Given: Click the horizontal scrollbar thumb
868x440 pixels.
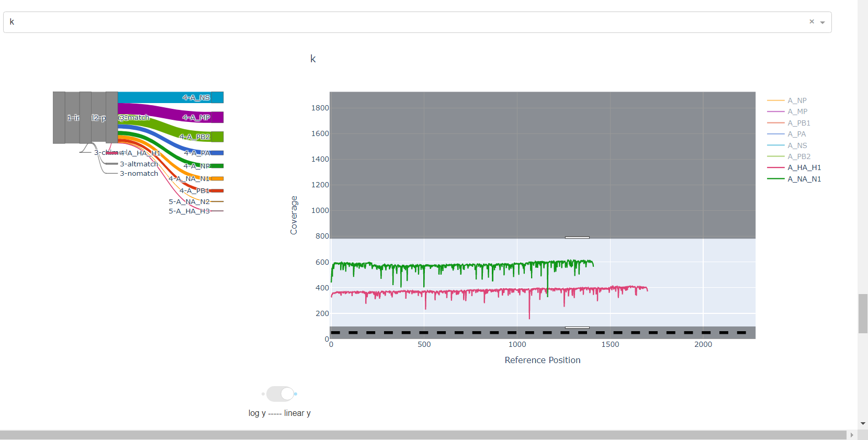Looking at the screenshot, I should click(x=423, y=435).
